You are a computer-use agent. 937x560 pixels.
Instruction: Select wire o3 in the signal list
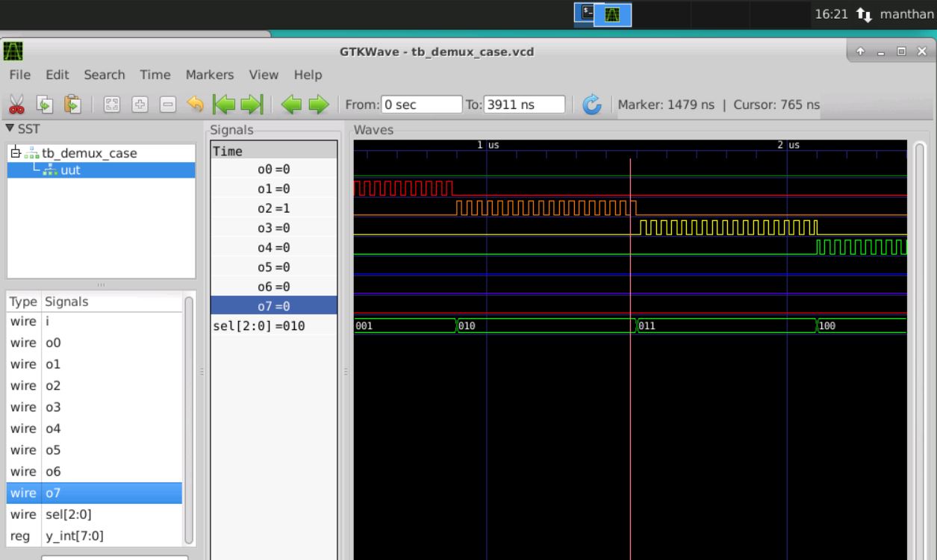click(x=95, y=408)
